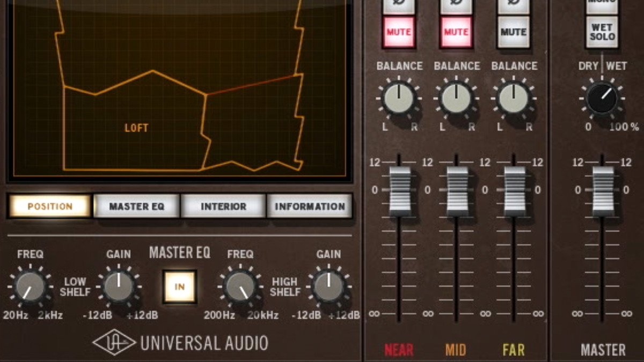This screenshot has height=362, width=644.
Task: Click the Low Shelf FREQ knob
Action: click(x=30, y=287)
